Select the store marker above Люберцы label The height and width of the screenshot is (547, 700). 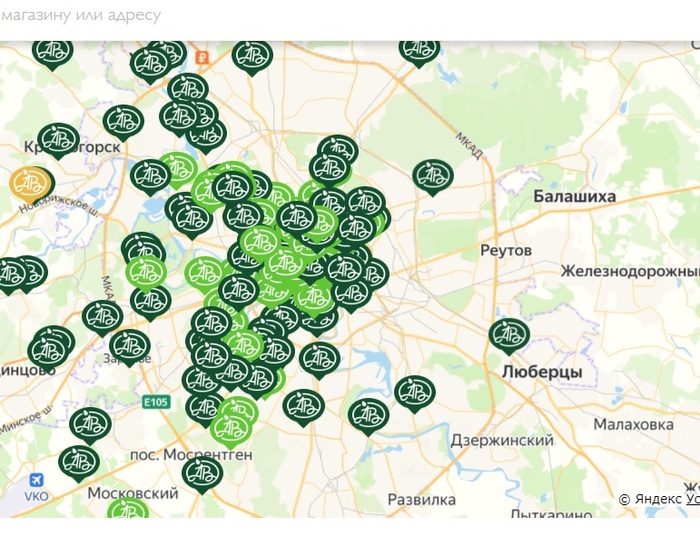pyautogui.click(x=509, y=335)
